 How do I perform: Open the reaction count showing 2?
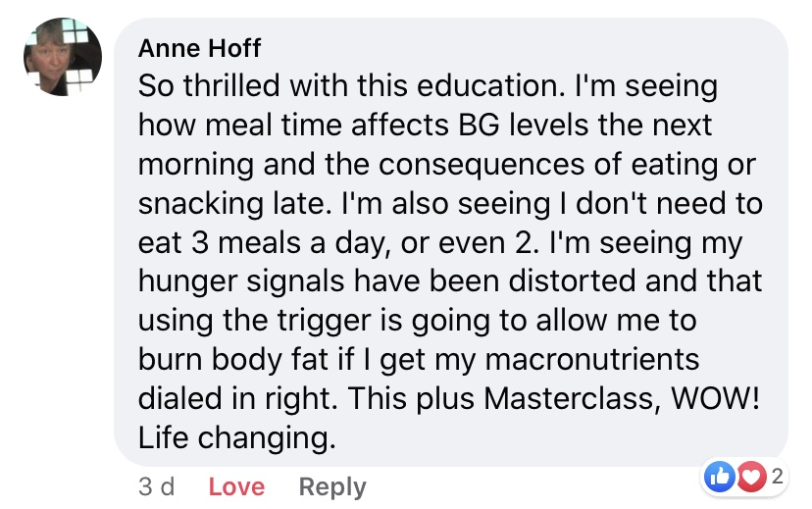(x=777, y=478)
